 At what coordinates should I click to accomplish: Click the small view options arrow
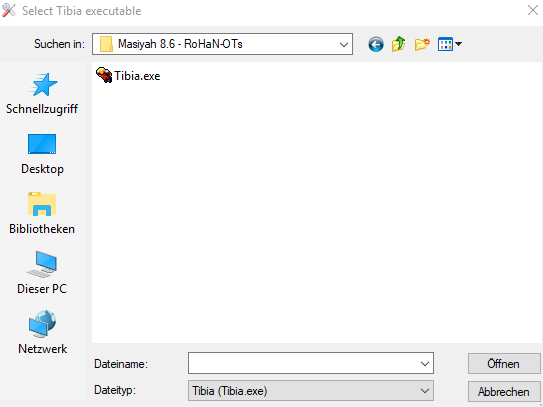(459, 44)
